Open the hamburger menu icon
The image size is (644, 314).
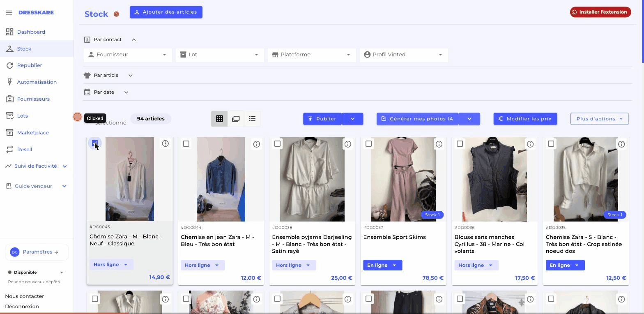tap(9, 13)
